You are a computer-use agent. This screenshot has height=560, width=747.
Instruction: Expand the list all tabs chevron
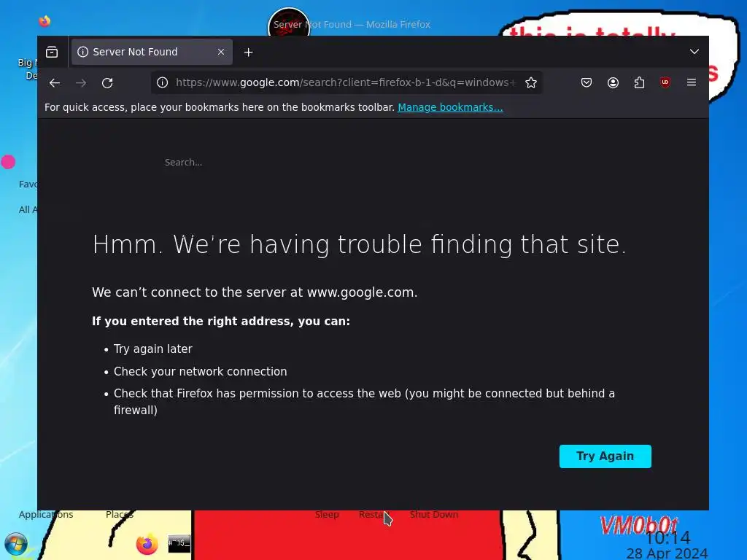point(694,52)
